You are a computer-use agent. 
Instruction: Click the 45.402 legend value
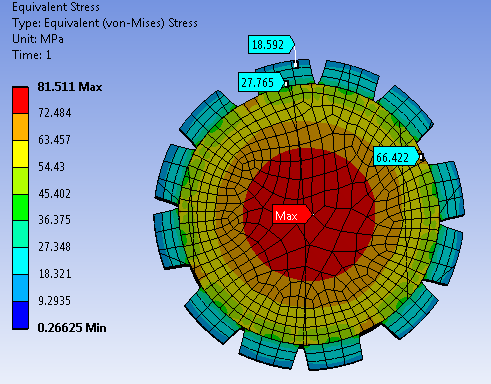click(54, 194)
